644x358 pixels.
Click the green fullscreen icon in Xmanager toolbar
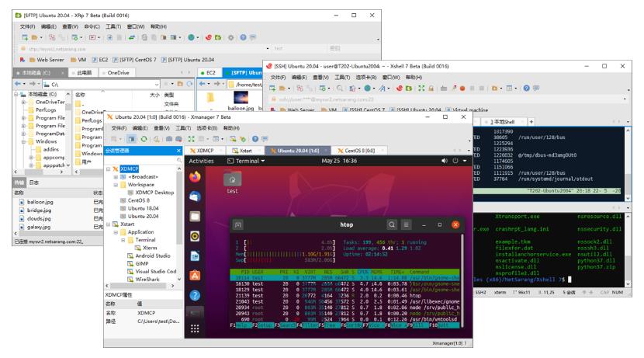pos(191,139)
